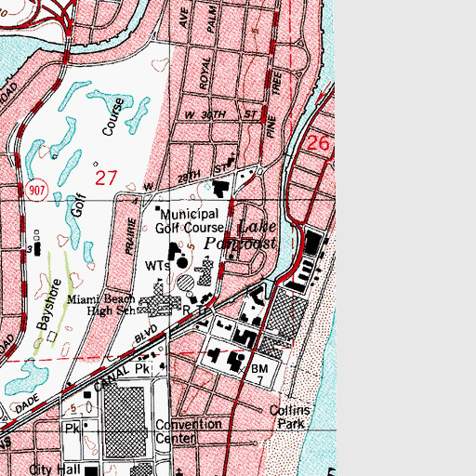
Task: Click the W 28TH ST street label
Action: [186, 178]
